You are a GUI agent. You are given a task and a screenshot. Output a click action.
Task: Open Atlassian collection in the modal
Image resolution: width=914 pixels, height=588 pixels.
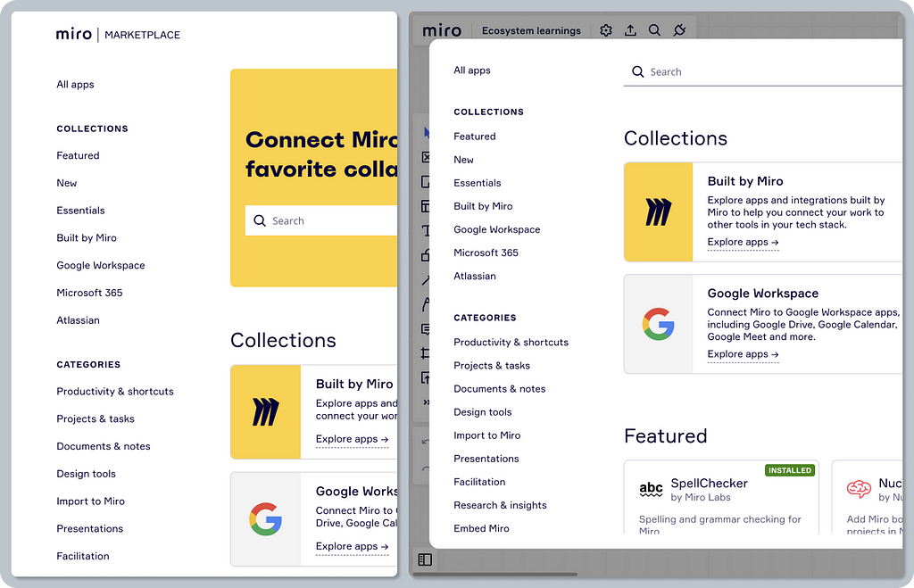[475, 277]
